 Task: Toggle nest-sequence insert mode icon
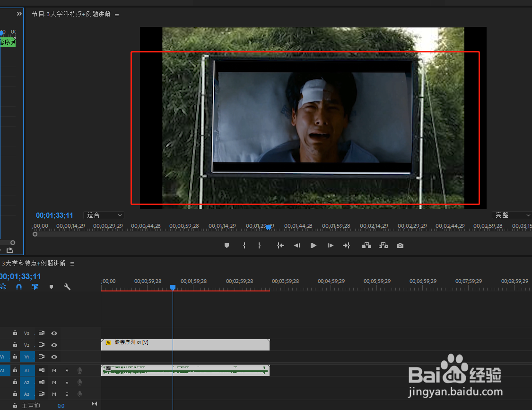[3, 287]
